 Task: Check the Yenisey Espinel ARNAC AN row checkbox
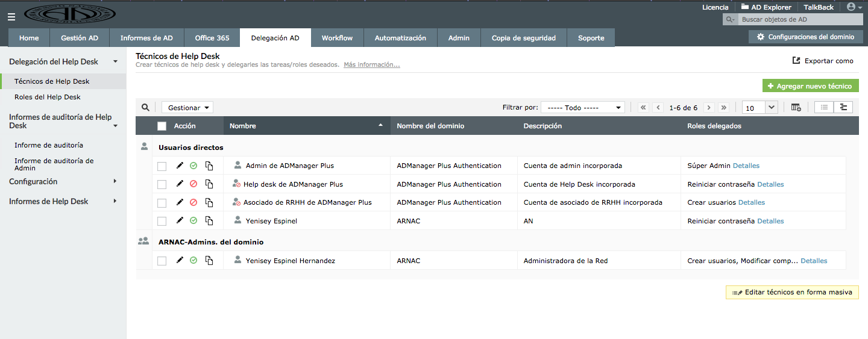[x=162, y=221]
